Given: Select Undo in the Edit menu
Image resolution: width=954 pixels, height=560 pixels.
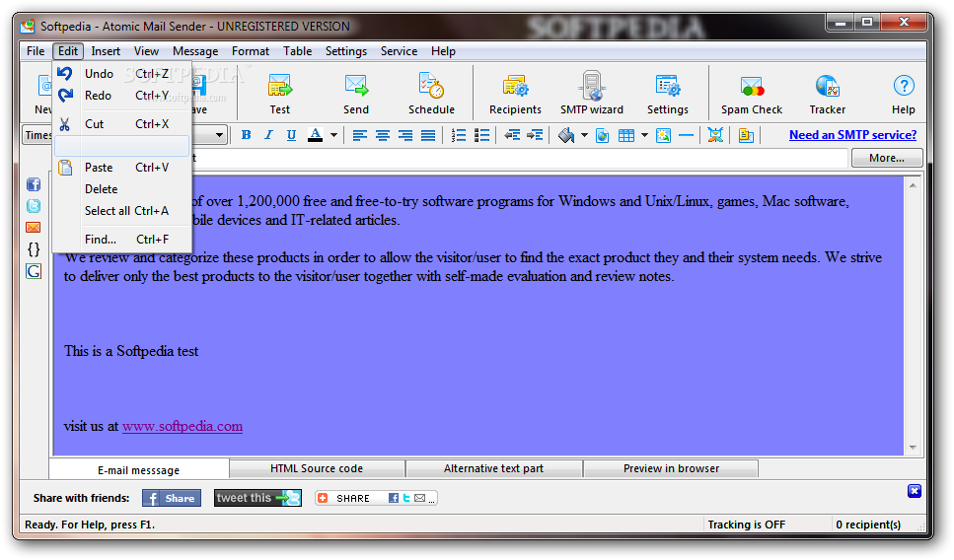Looking at the screenshot, I should (122, 74).
